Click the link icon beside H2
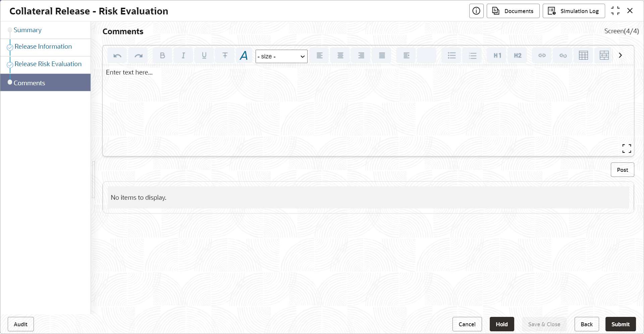The height and width of the screenshot is (334, 644). click(542, 56)
